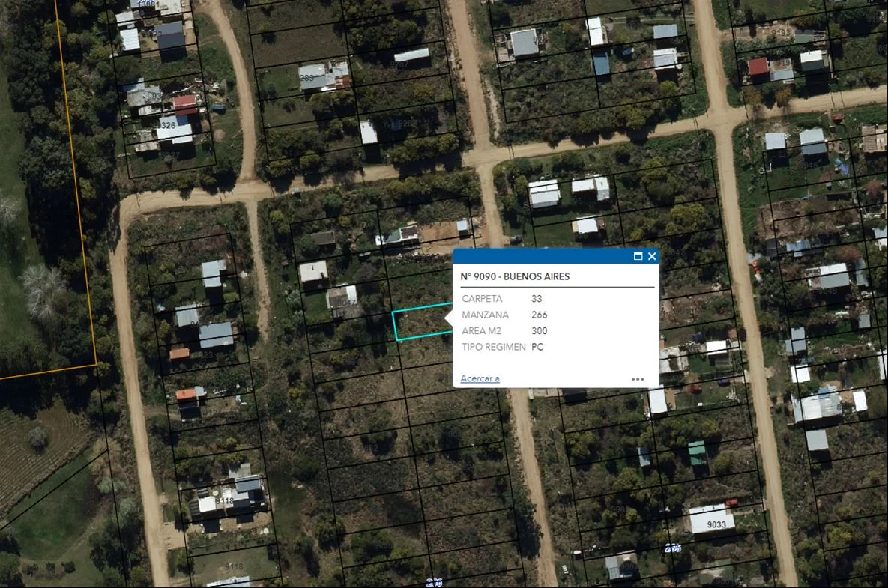Click the 'Acercar a' zoom link
Screen dimensions: 888x588
480,378
